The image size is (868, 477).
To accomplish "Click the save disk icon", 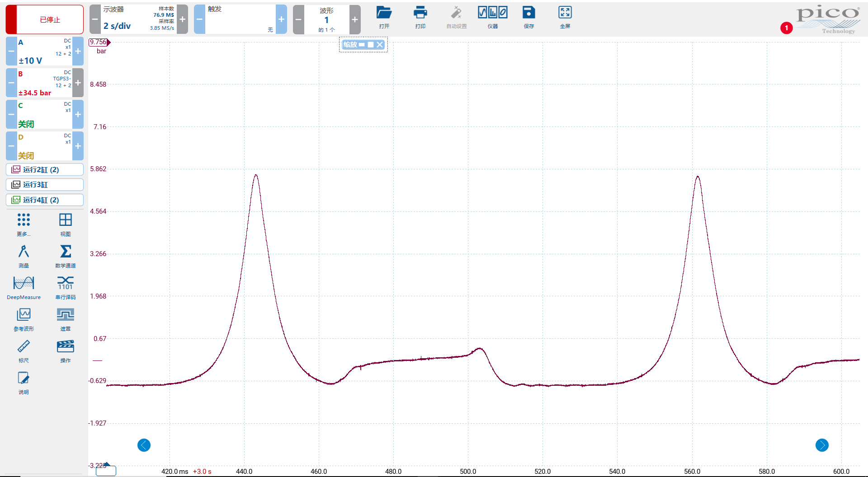I will (529, 18).
